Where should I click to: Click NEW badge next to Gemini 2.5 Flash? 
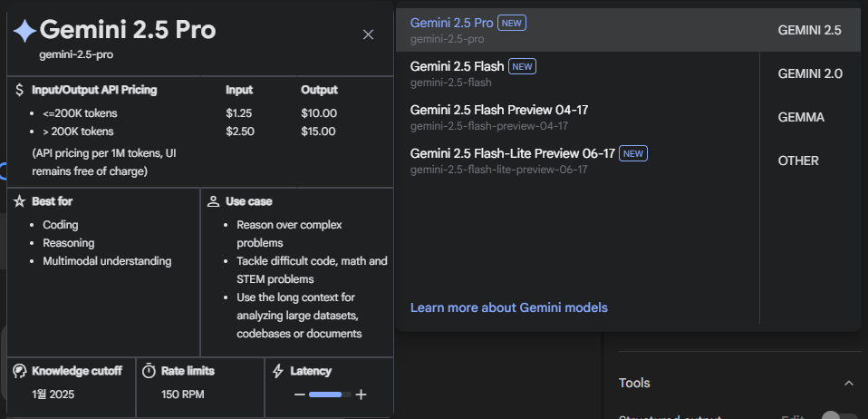click(x=522, y=66)
